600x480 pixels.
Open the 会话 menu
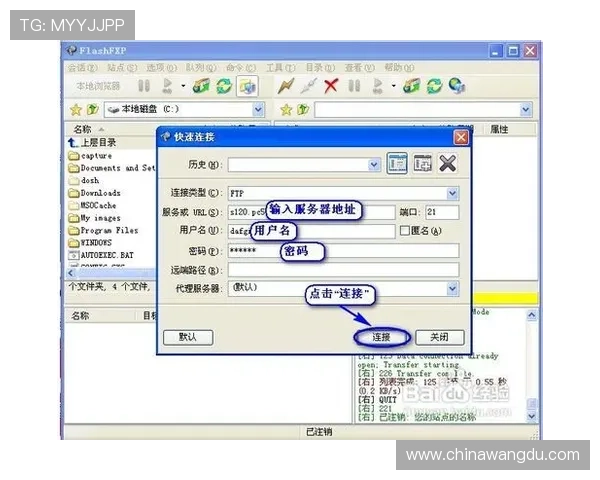point(82,68)
